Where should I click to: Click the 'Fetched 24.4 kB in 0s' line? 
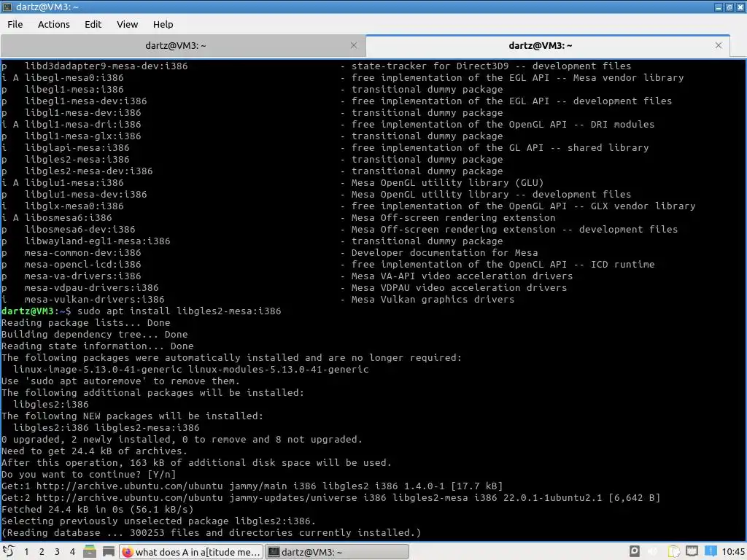[x=97, y=510]
